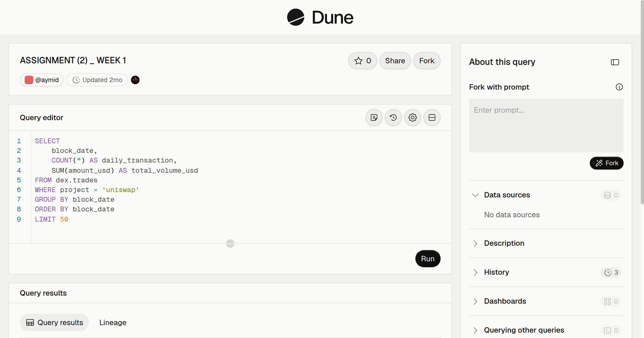Click the History count badge showing 3
This screenshot has width=644, height=338.
611,272
